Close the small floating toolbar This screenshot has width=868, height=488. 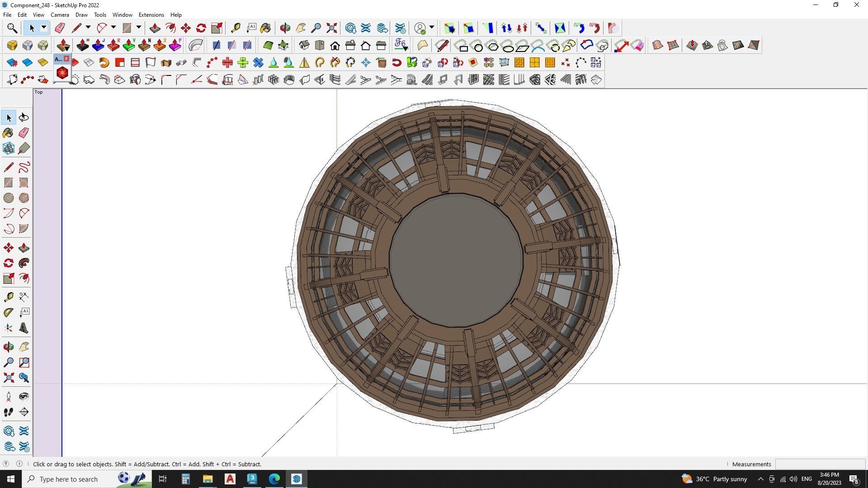pos(66,59)
